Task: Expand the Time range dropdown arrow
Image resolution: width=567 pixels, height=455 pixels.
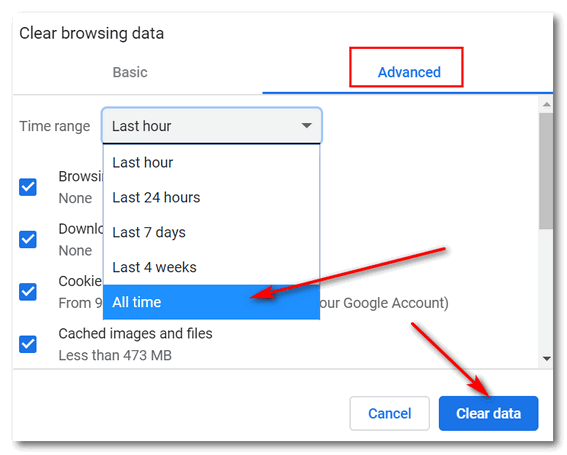Action: [307, 126]
